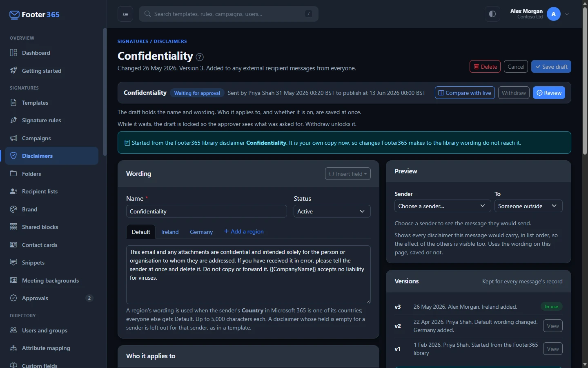Open Attribute mapping page
The height and width of the screenshot is (368, 588).
click(x=51, y=348)
